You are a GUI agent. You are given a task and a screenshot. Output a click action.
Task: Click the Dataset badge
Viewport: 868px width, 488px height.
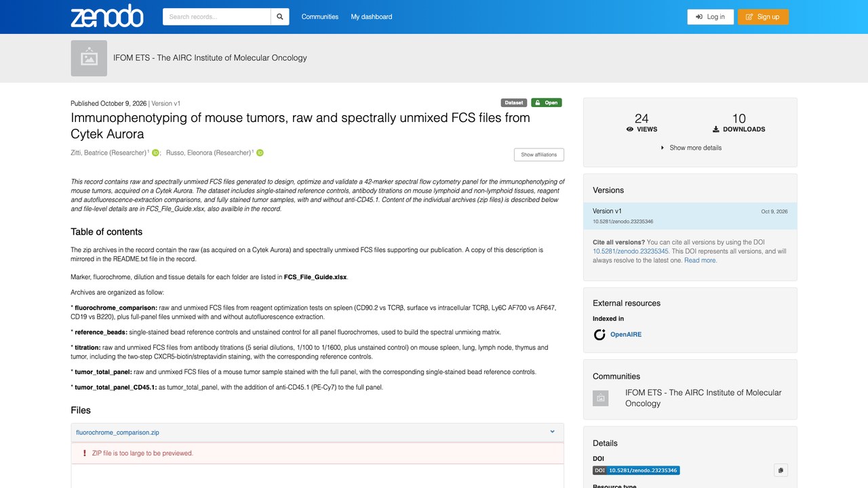click(x=514, y=103)
